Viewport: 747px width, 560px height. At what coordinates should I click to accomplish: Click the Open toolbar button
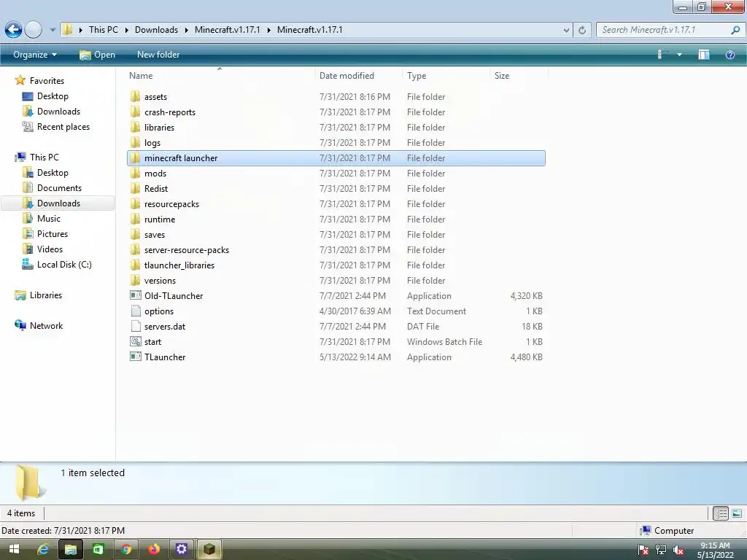coord(97,55)
